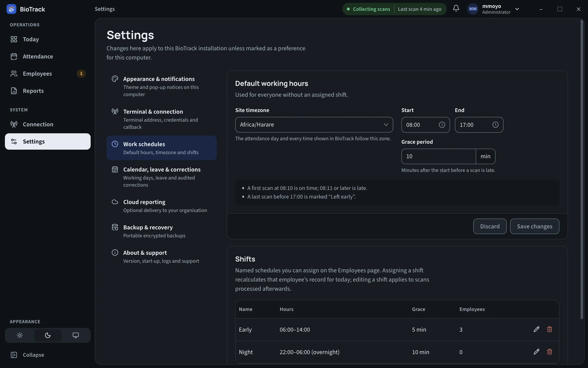Click the Connection antenna icon in sidebar

point(14,124)
